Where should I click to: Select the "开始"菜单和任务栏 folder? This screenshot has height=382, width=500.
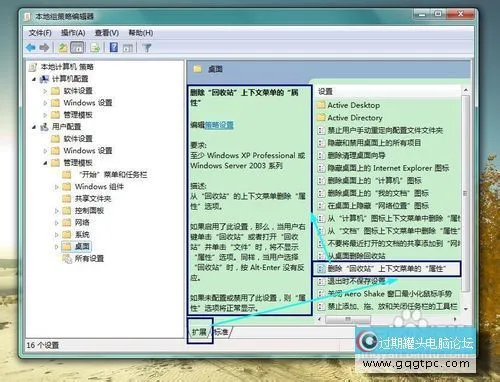(113, 175)
